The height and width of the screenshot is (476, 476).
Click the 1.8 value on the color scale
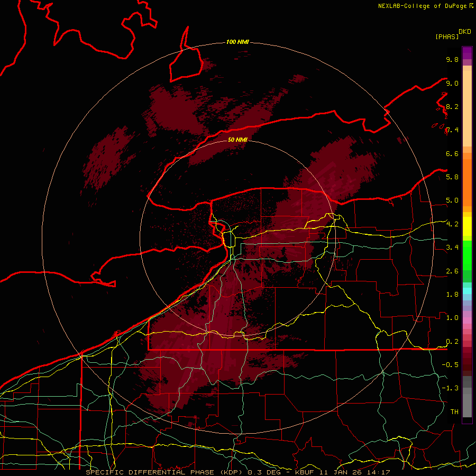(x=452, y=295)
